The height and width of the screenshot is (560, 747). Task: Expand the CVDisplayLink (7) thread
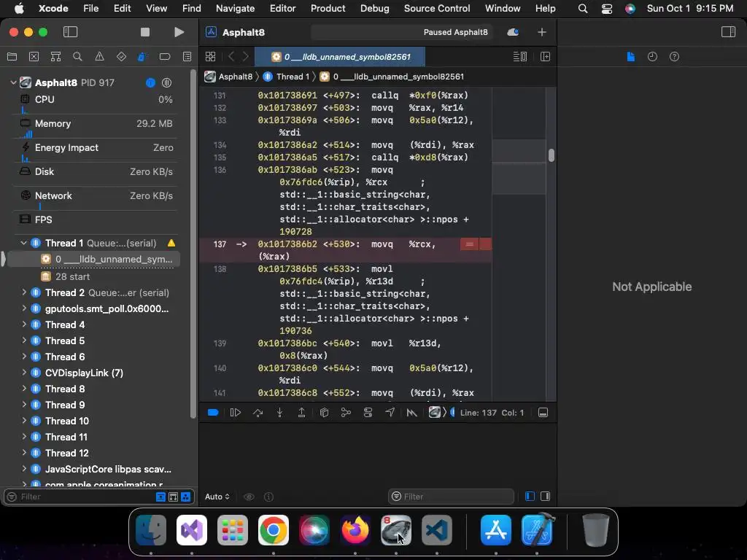24,373
